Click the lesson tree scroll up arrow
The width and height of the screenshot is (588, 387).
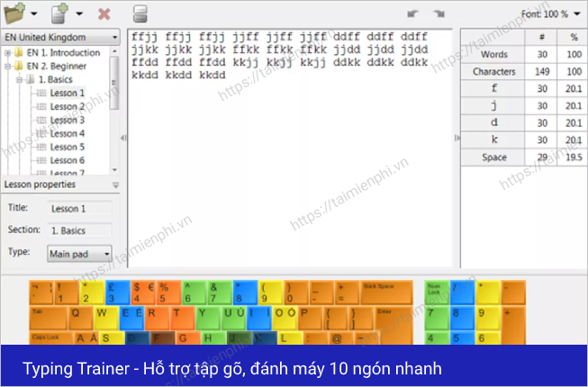tap(114, 51)
